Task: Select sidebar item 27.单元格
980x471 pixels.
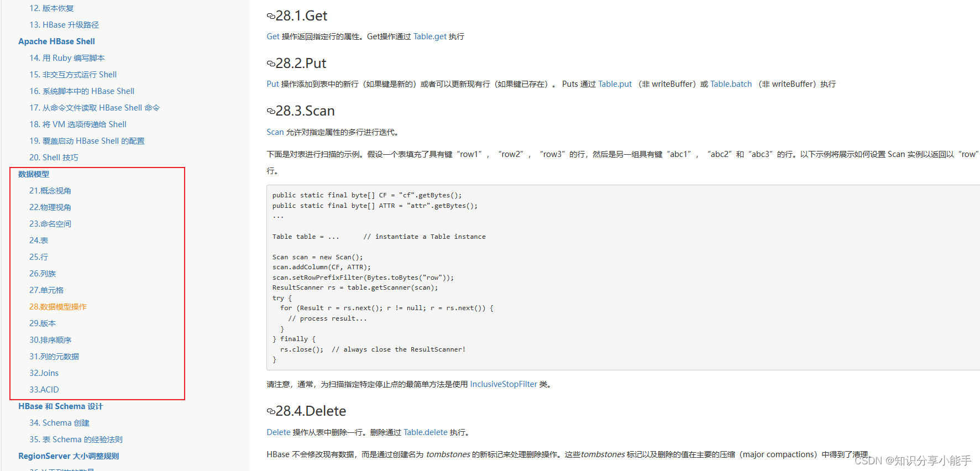Action: 46,290
